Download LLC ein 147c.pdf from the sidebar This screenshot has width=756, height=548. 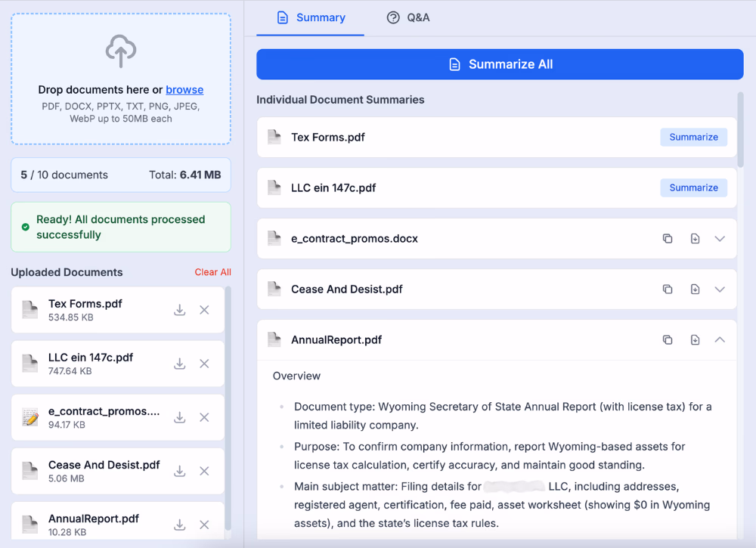click(179, 364)
